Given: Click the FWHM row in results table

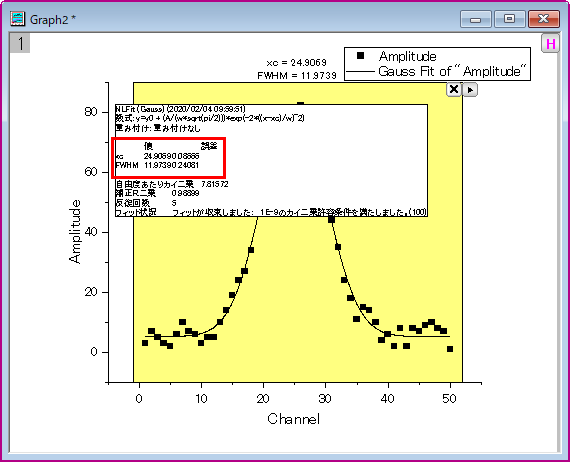Looking at the screenshot, I should click(157, 165).
